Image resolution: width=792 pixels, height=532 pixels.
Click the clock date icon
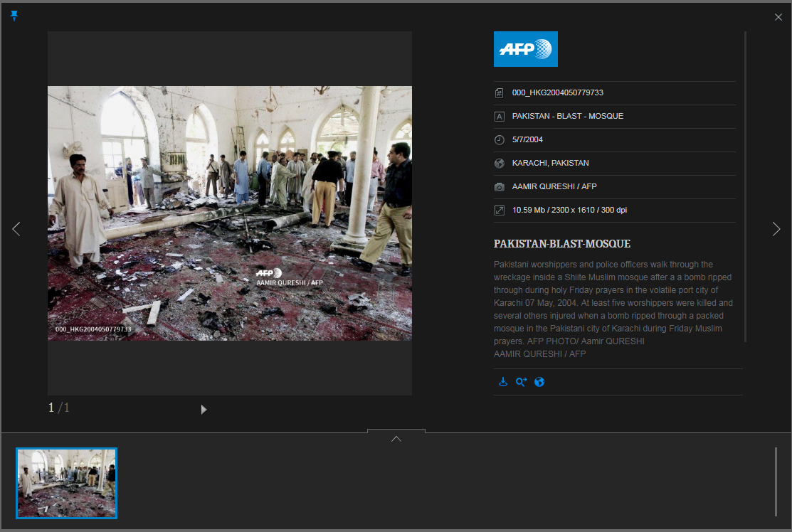[x=499, y=140]
